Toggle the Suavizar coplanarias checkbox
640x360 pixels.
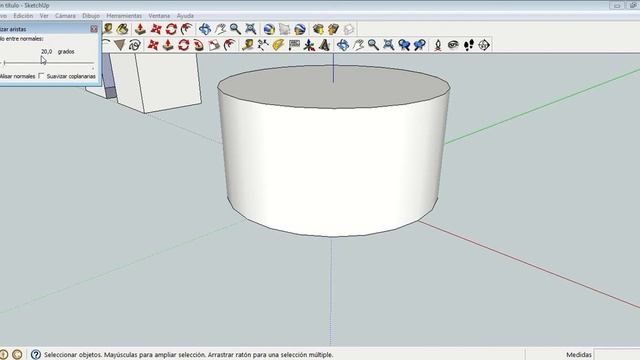point(41,76)
